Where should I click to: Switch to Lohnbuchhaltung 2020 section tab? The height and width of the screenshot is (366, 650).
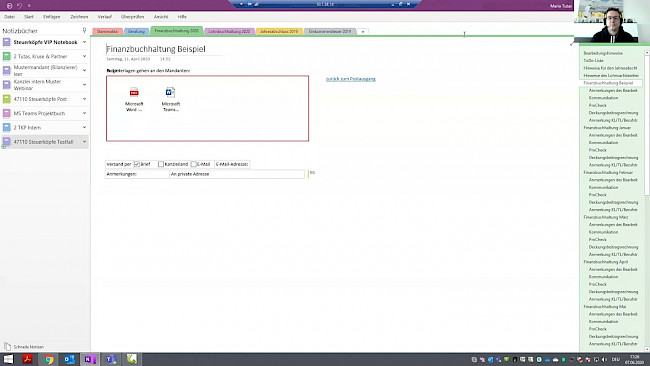click(229, 32)
